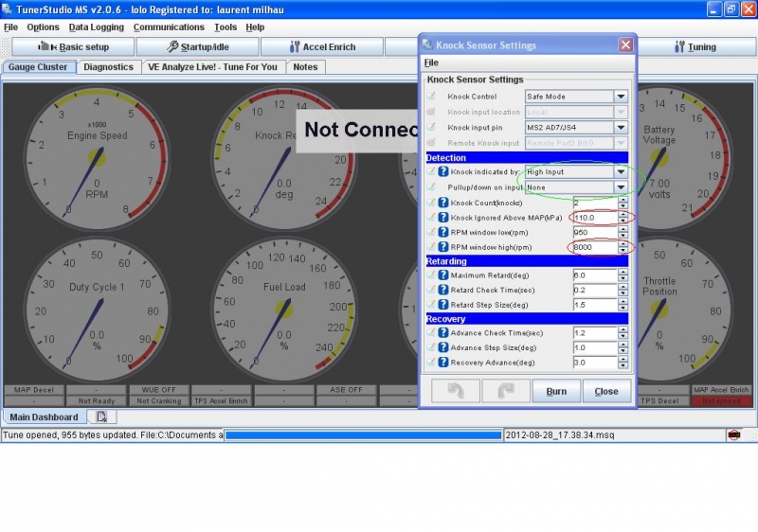Viewport: 758px width, 532px height.
Task: Click the redo arrow button in dialog
Action: pyautogui.click(x=506, y=391)
